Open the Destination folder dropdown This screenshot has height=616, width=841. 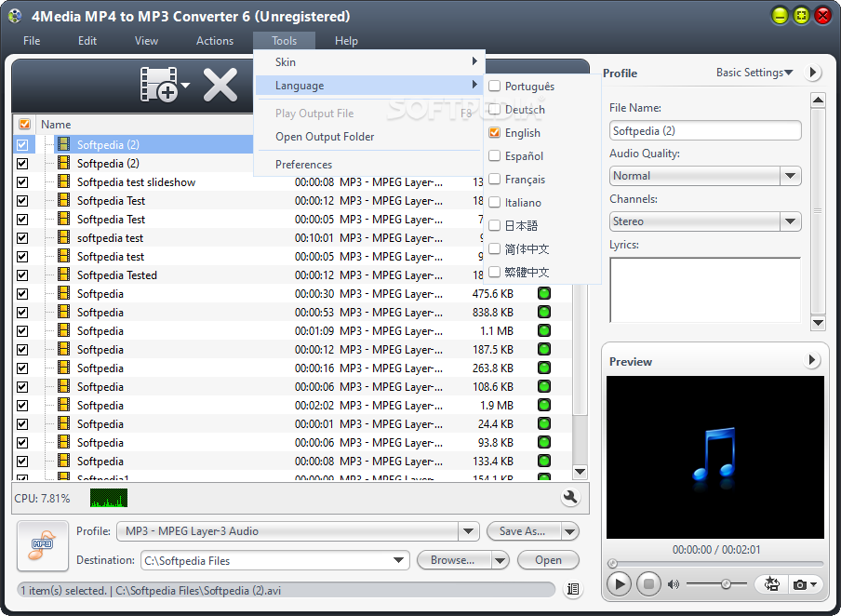[398, 560]
